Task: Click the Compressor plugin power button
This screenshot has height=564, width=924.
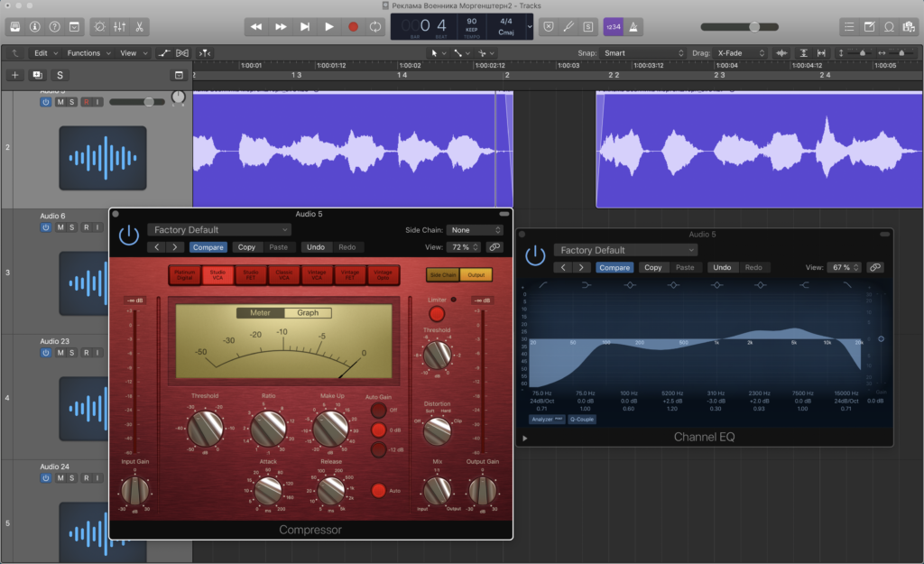Action: tap(129, 235)
